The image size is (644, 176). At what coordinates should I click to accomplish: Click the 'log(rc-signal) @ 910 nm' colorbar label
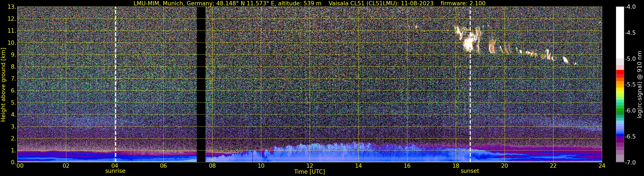click(x=640, y=85)
